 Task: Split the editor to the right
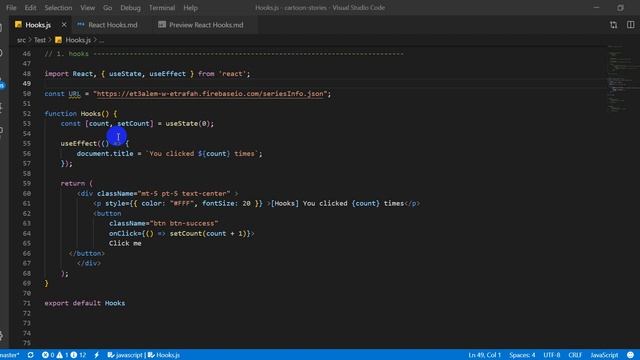631,25
